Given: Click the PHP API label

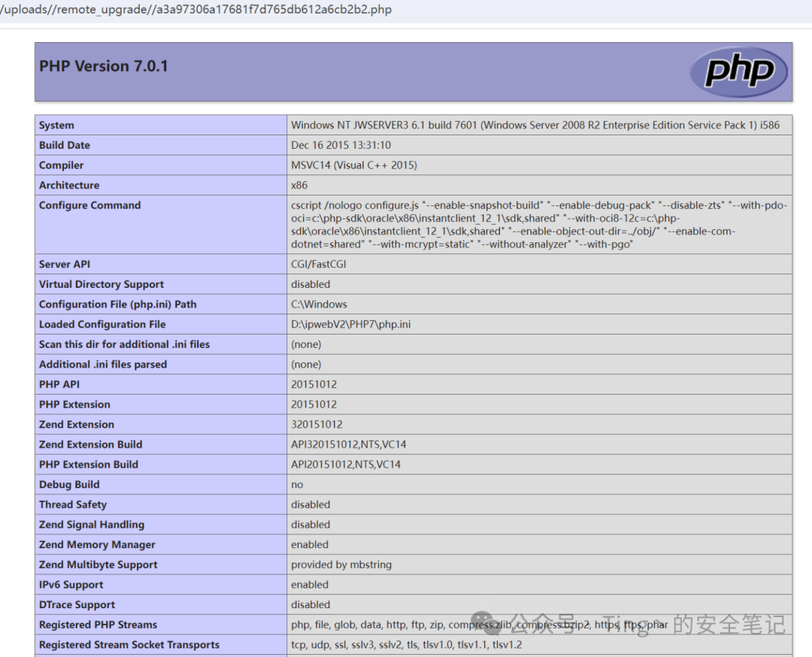Looking at the screenshot, I should [59, 384].
